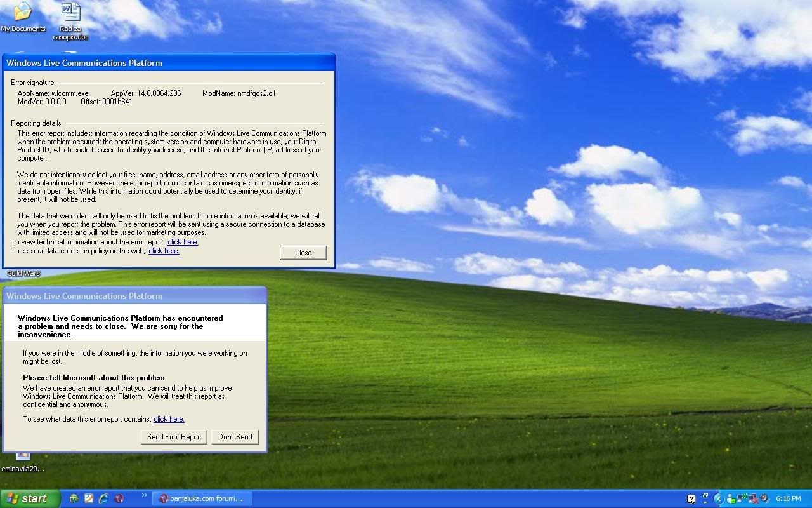Click the 'ModName: nmdfgds2.dll' text
The image size is (812, 508).
(239, 93)
